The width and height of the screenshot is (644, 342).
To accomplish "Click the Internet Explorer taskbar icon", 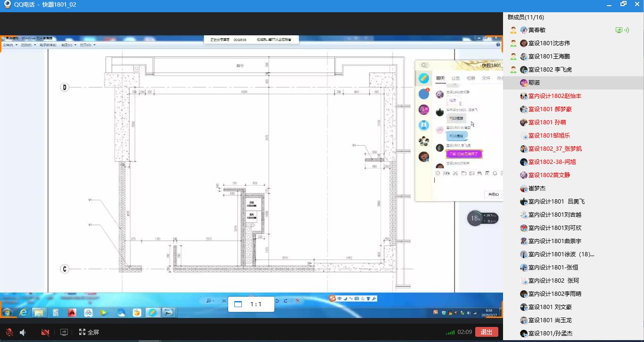I will [23, 312].
